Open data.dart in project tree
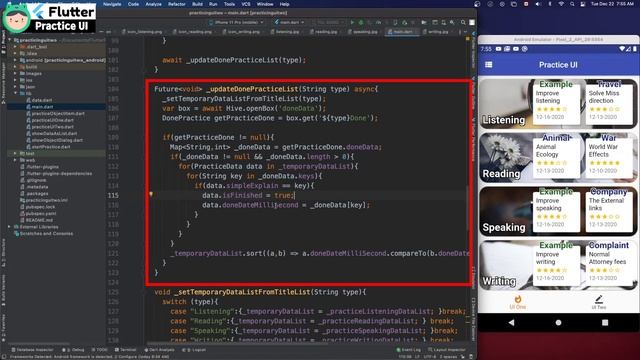Image resolution: width=640 pixels, height=360 pixels. pyautogui.click(x=42, y=100)
